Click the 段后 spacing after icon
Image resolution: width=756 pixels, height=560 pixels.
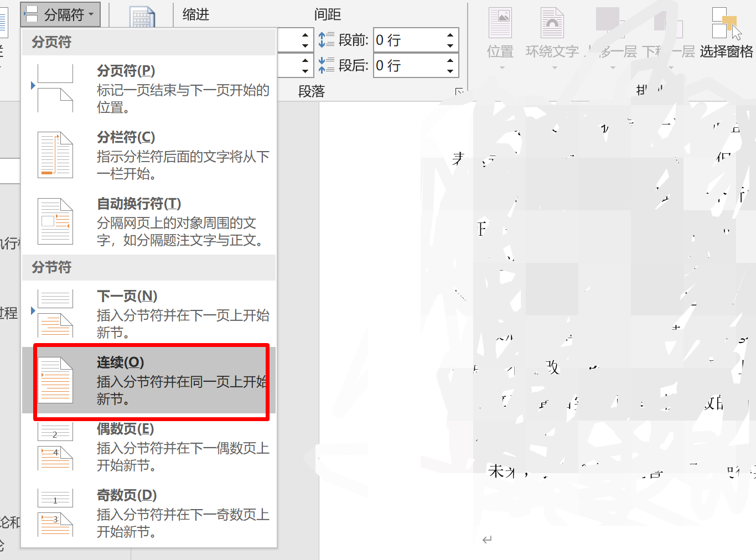pyautogui.click(x=326, y=65)
